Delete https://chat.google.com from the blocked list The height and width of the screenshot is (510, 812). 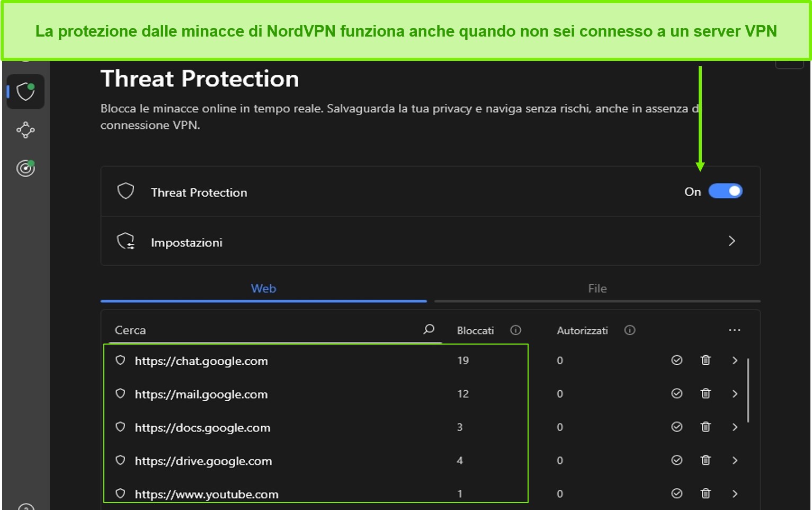[706, 360]
